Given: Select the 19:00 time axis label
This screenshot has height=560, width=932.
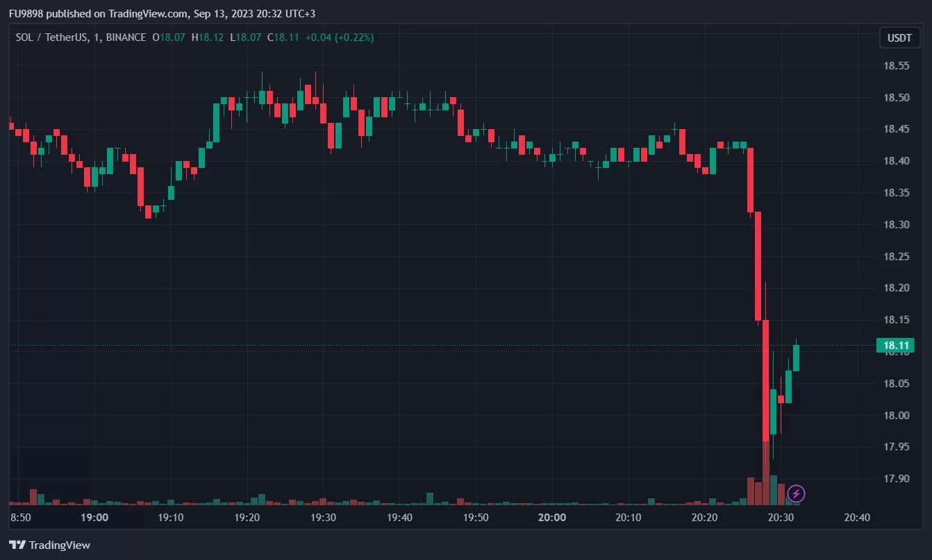Looking at the screenshot, I should point(94,517).
